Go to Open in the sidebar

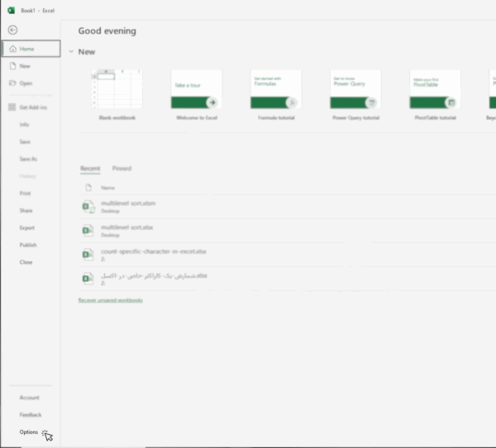click(x=31, y=83)
